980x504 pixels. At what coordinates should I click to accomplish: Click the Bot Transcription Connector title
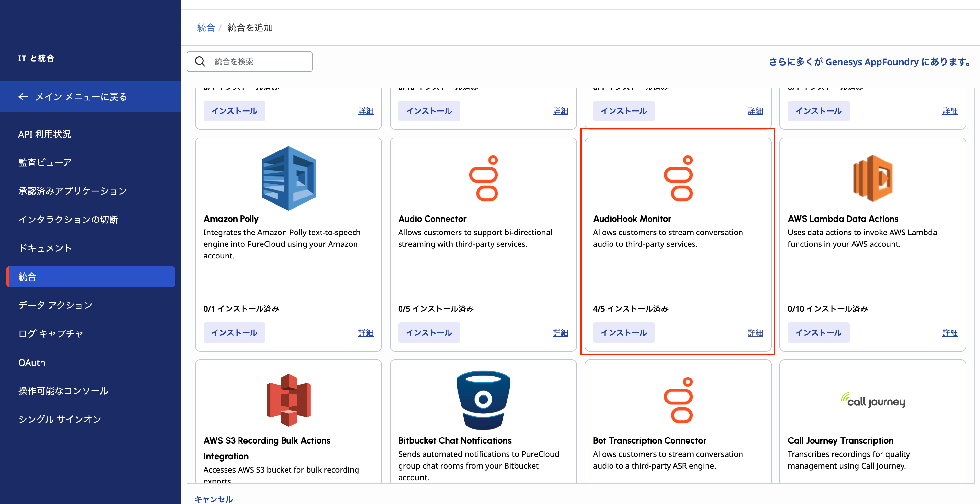click(649, 441)
